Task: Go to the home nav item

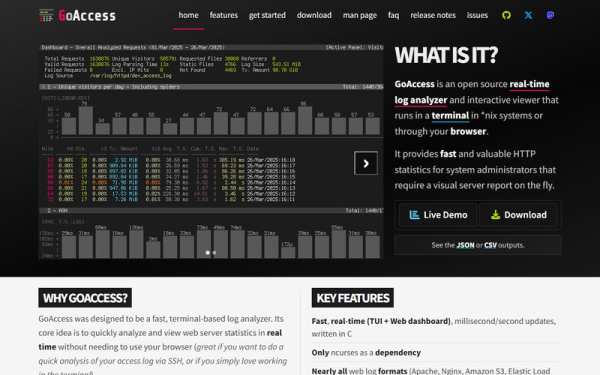Action: [188, 15]
